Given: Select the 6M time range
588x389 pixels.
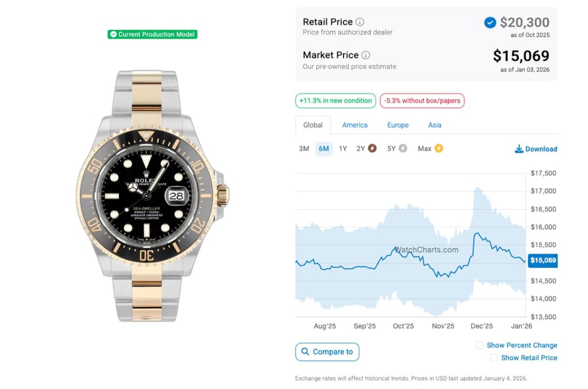Looking at the screenshot, I should (324, 148).
